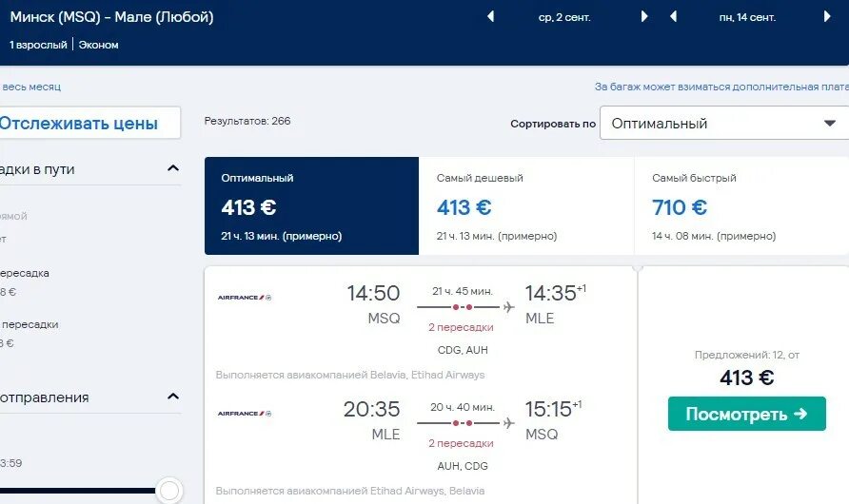Click the Минск (MSQ) – Мале route header

pos(111,17)
